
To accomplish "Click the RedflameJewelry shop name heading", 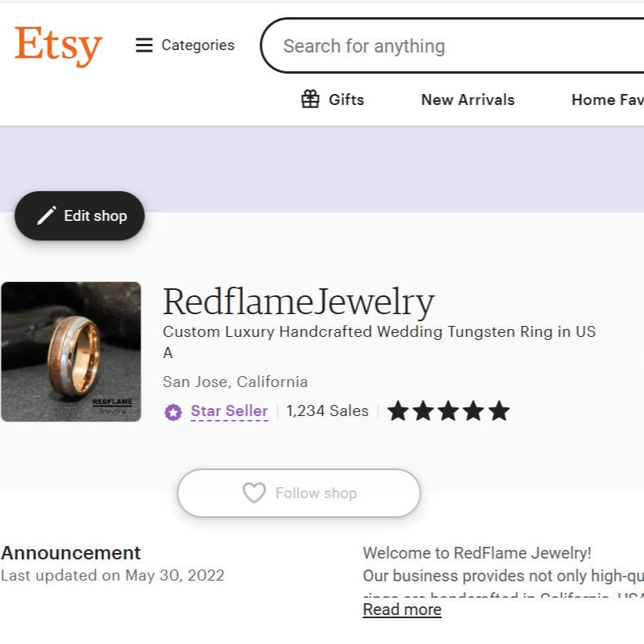I will coord(298,302).
